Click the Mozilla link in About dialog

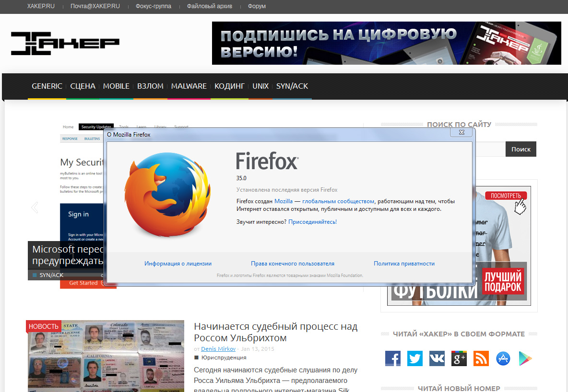(283, 201)
